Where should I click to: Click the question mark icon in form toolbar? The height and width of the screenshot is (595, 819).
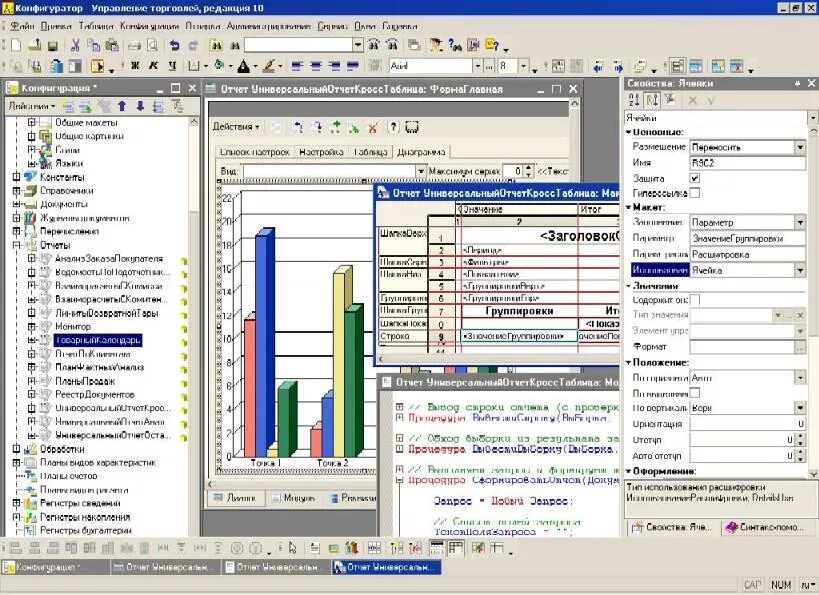coord(393,127)
